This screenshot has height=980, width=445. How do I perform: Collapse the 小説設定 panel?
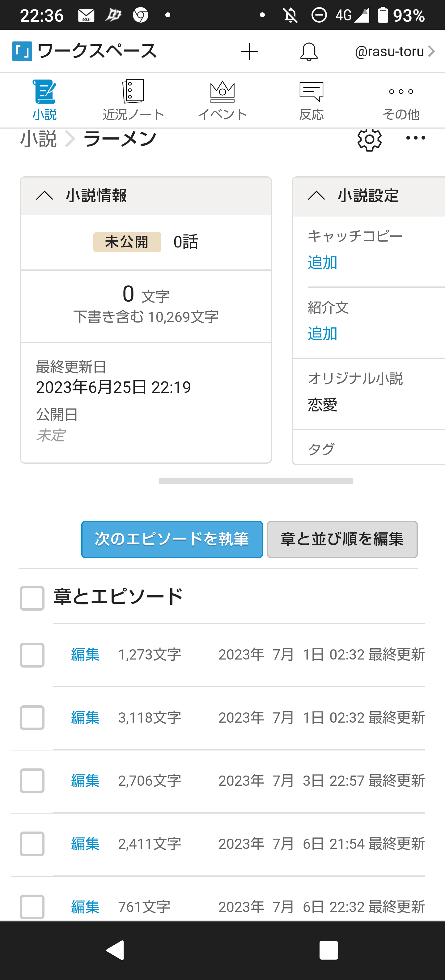[316, 196]
